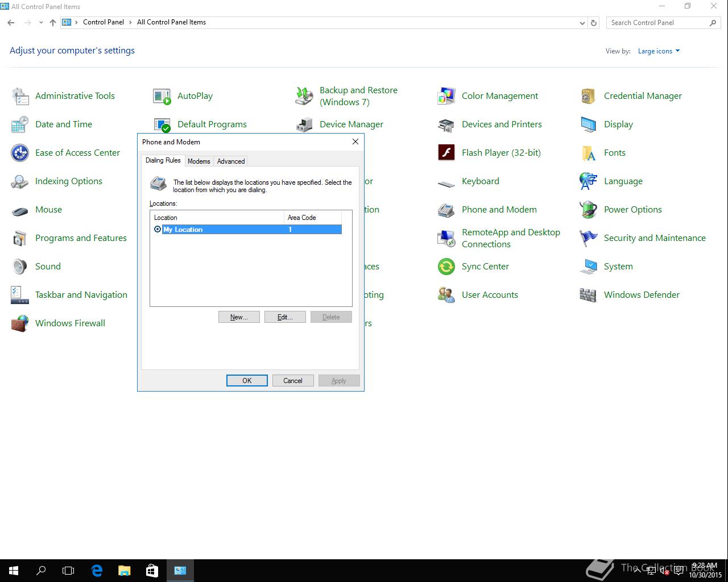Open the Power Options icon
728x582 pixels.
[x=589, y=210]
